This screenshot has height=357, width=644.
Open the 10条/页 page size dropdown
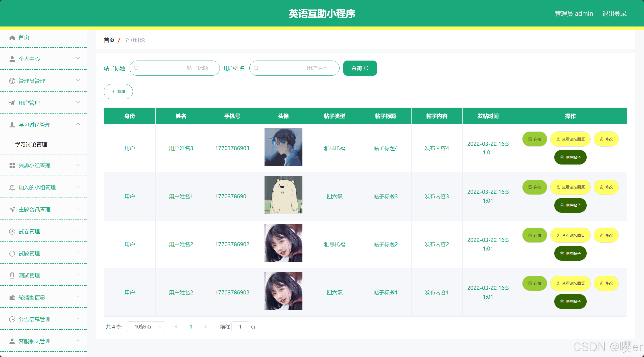pos(146,327)
